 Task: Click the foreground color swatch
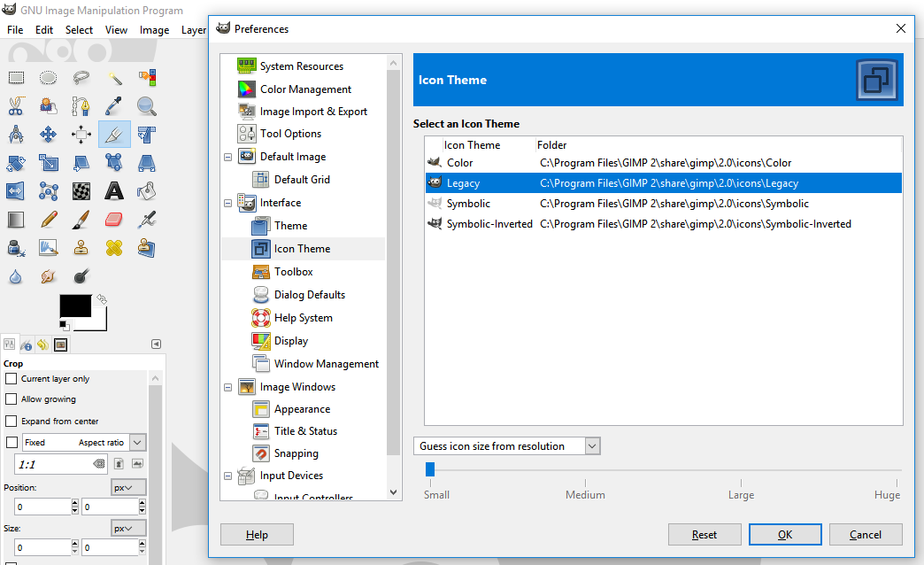75,306
